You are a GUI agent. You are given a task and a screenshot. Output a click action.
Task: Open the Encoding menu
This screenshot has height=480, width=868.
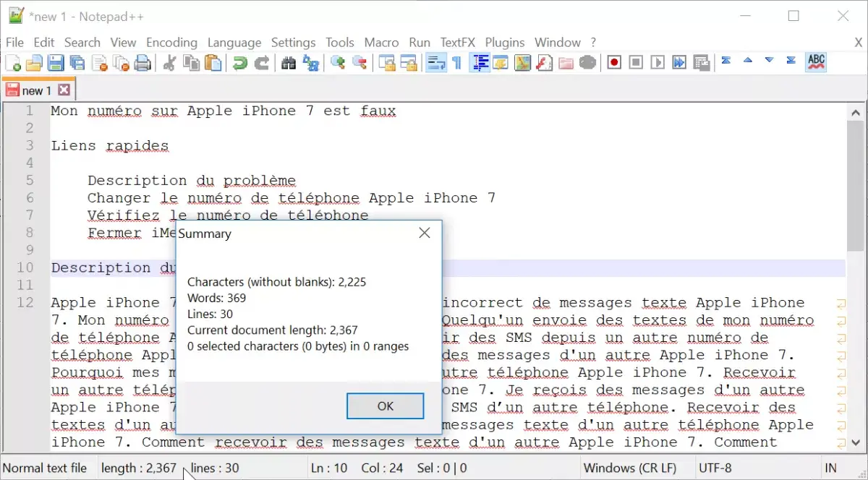pos(171,43)
